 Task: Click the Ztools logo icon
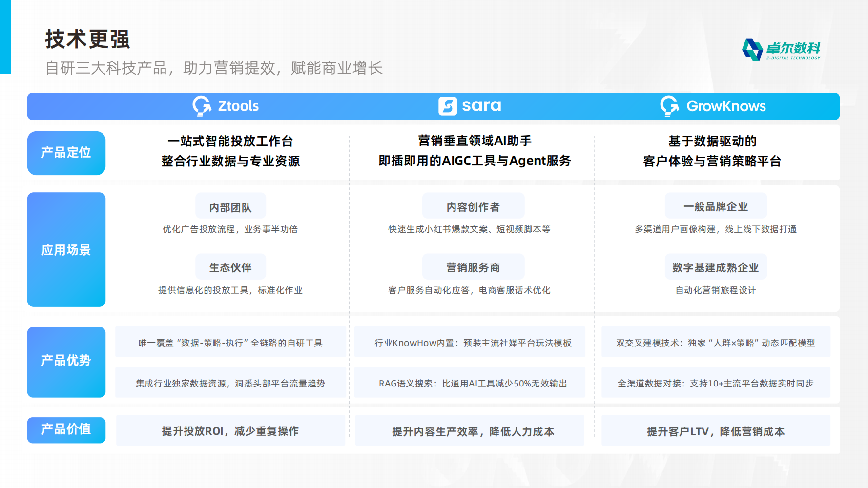(202, 106)
